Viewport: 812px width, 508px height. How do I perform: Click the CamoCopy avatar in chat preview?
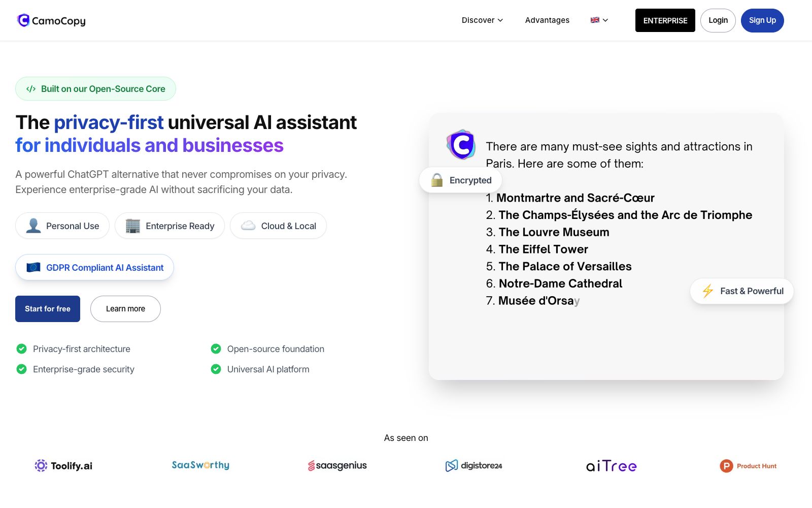click(461, 145)
